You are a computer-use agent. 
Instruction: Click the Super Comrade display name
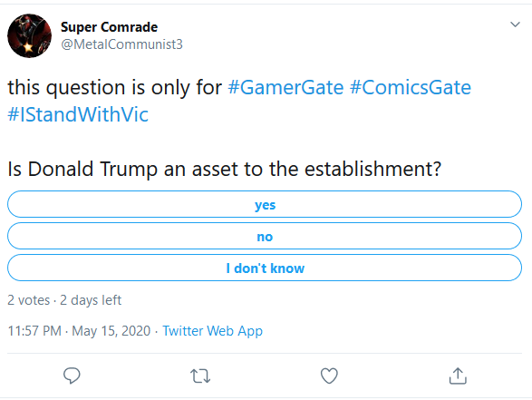tap(110, 27)
